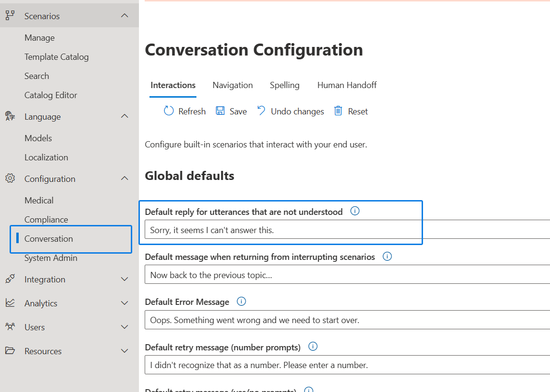Collapse the Language section chevron
The height and width of the screenshot is (392, 550).
(x=125, y=116)
